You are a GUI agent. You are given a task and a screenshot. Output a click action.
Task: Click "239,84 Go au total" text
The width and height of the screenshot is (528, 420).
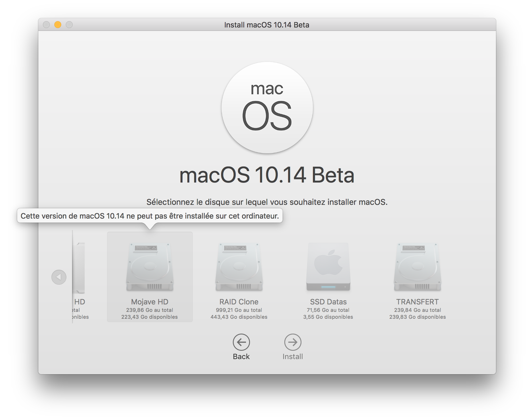tap(417, 310)
